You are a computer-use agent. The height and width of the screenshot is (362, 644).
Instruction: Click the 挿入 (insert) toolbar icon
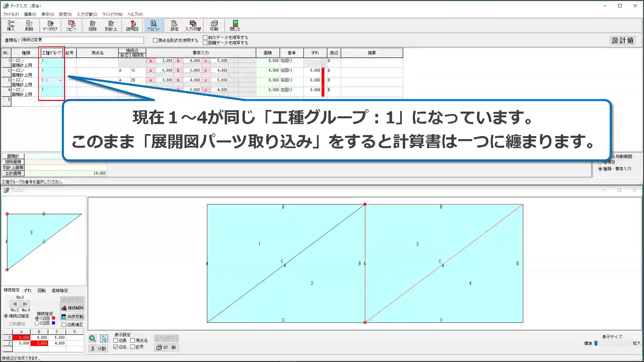click(11, 25)
